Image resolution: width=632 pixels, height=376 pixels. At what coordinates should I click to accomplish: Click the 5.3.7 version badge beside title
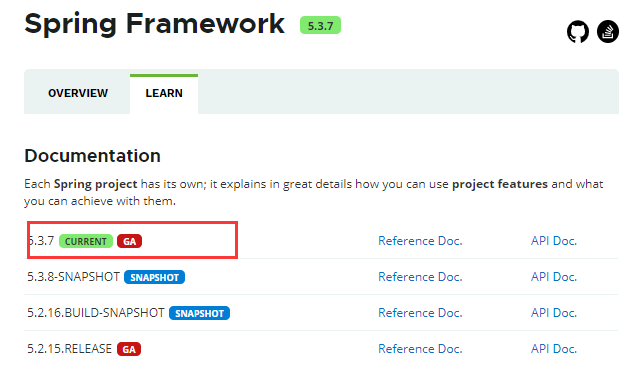[x=320, y=25]
